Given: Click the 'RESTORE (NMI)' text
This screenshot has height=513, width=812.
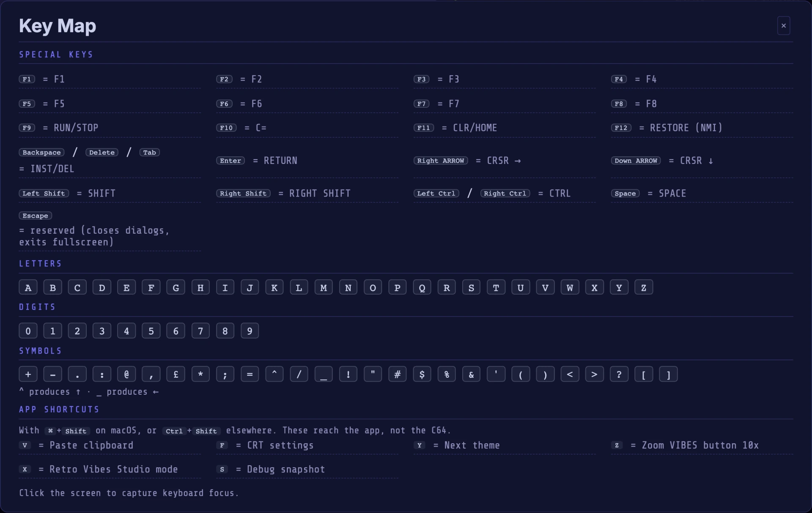Looking at the screenshot, I should (686, 128).
